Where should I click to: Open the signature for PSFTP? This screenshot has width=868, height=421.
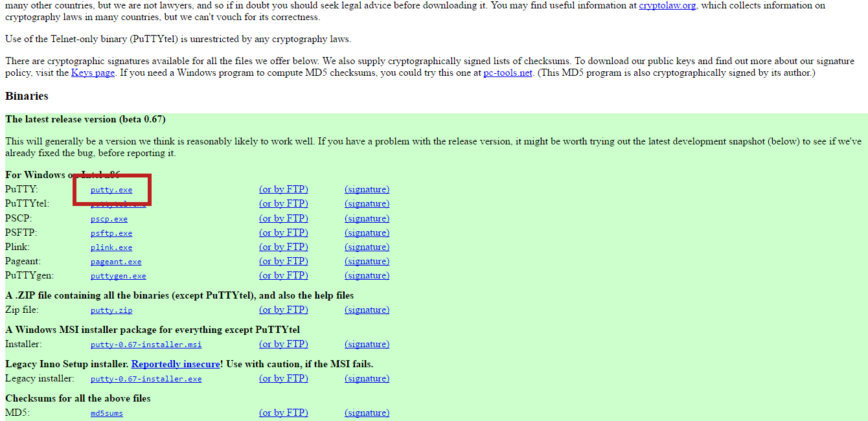click(367, 233)
